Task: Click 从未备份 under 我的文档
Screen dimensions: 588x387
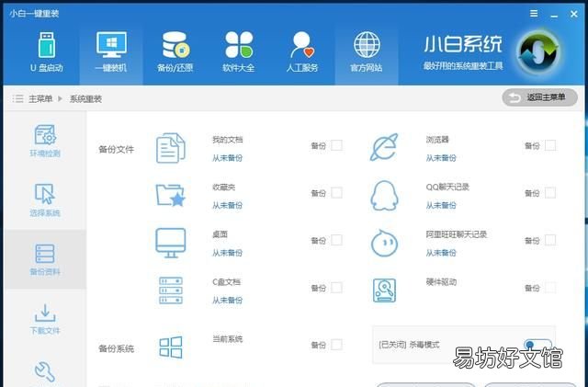Action: tap(227, 158)
